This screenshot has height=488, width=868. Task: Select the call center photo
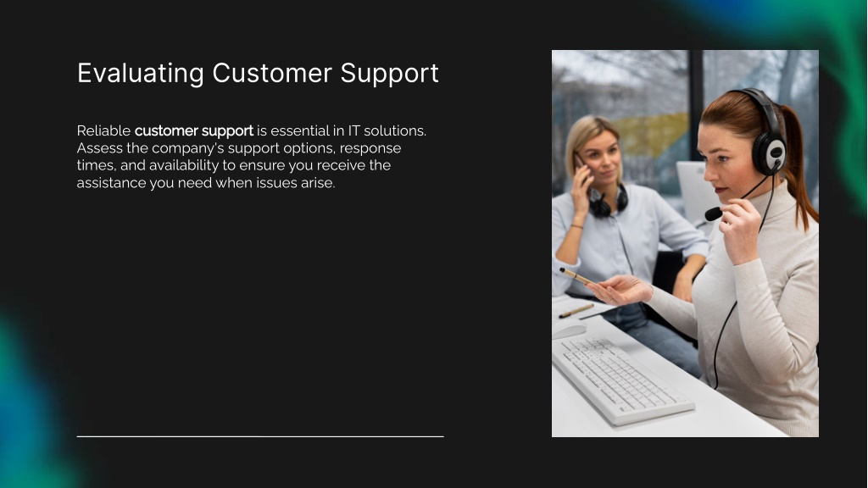685,243
